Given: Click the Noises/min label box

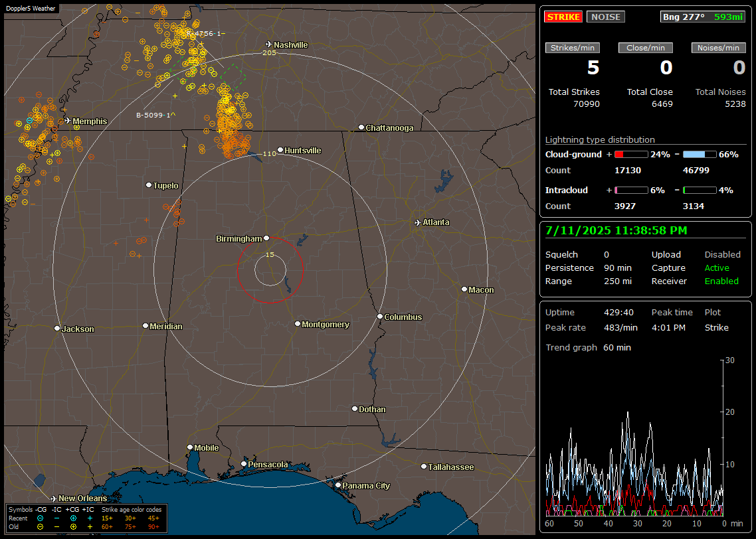Looking at the screenshot, I should [x=718, y=48].
